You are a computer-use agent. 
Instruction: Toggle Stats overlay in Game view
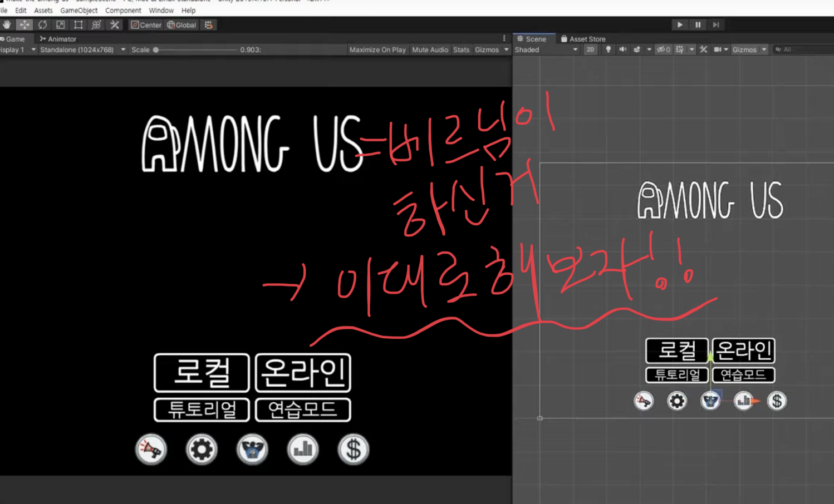461,50
